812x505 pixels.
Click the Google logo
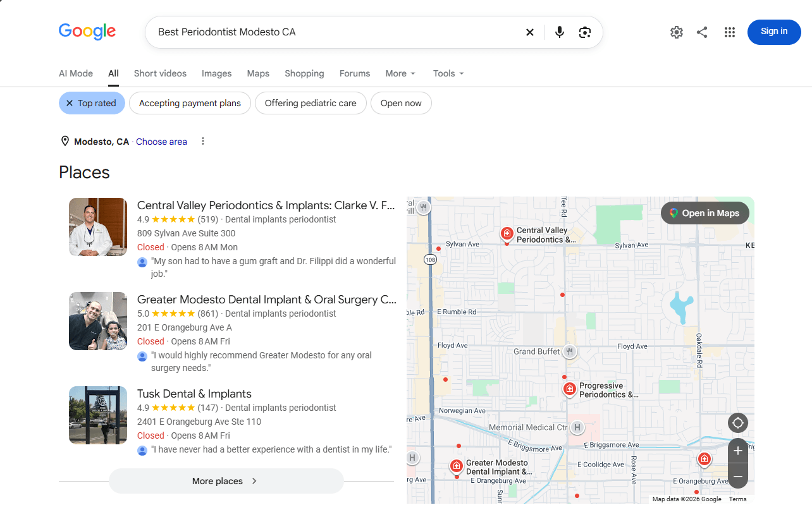(x=87, y=32)
